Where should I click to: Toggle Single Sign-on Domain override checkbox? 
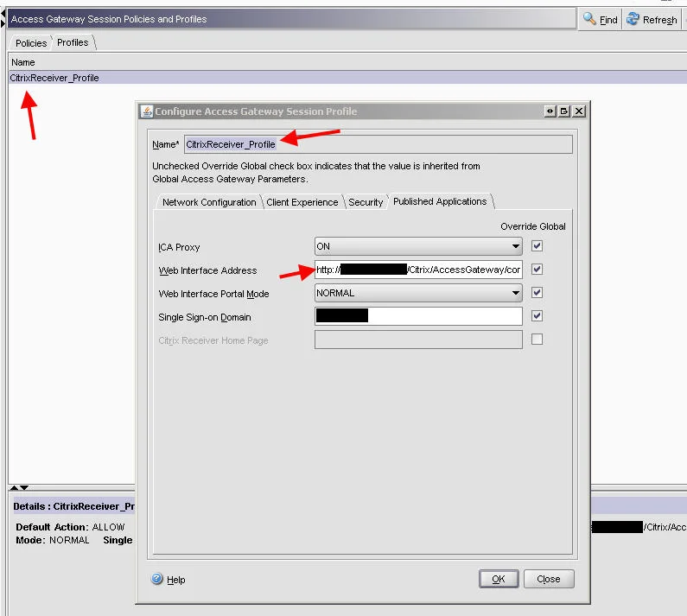(537, 316)
